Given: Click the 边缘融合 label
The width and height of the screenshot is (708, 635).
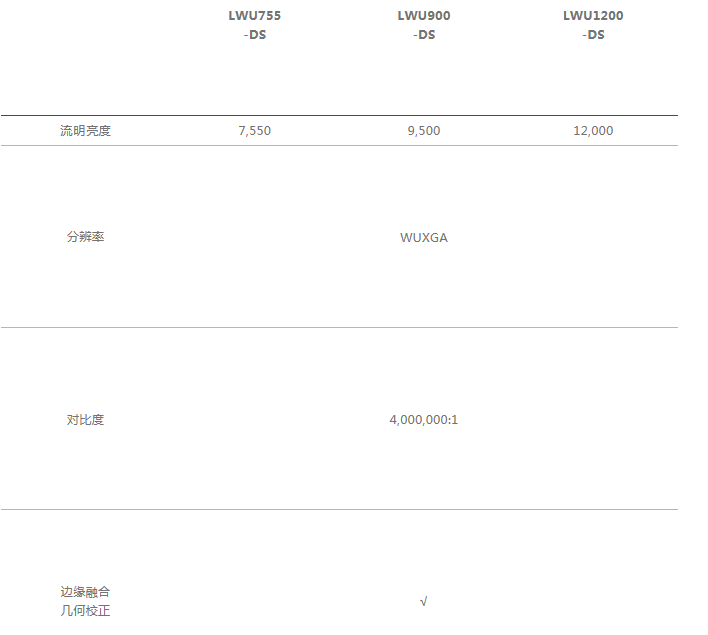Looking at the screenshot, I should coord(85,592).
